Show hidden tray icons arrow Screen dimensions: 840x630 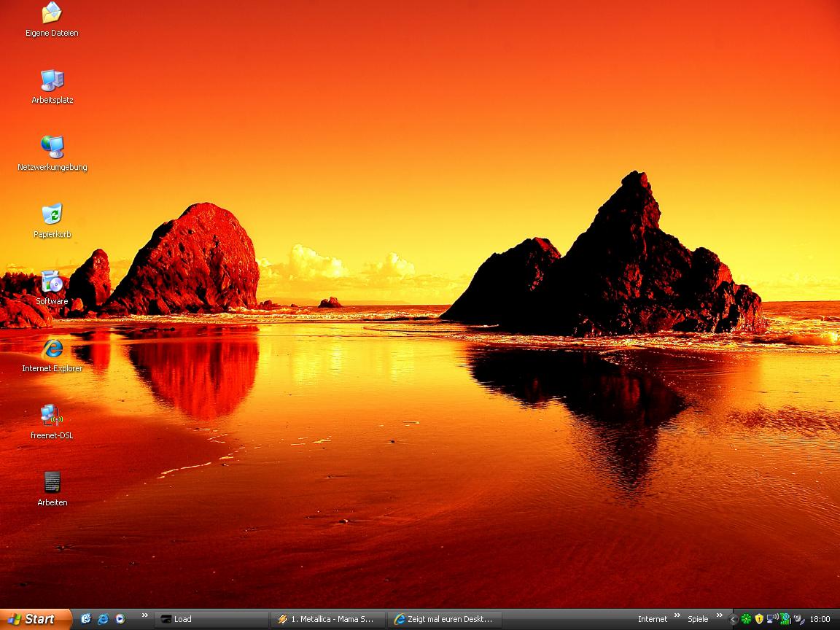pos(734,619)
